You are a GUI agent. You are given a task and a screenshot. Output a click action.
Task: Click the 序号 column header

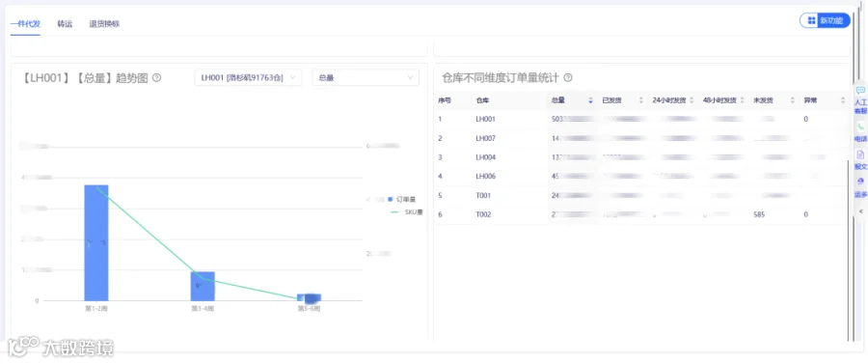[x=445, y=100]
